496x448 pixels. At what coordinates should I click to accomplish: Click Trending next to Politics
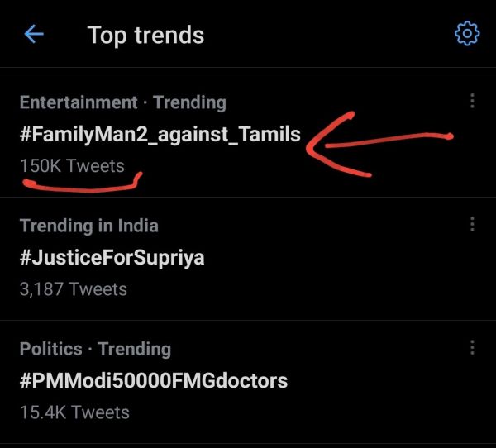(135, 350)
